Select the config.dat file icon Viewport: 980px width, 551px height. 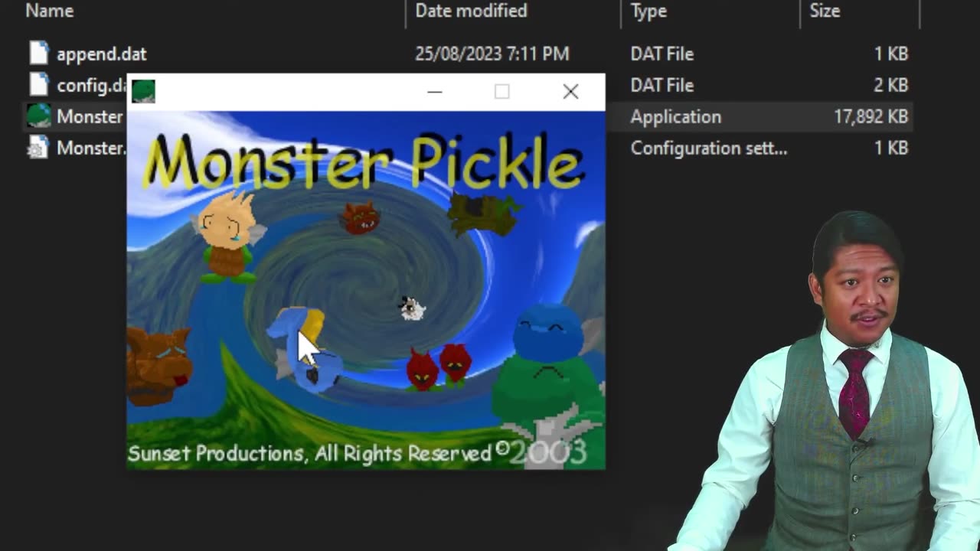click(38, 85)
